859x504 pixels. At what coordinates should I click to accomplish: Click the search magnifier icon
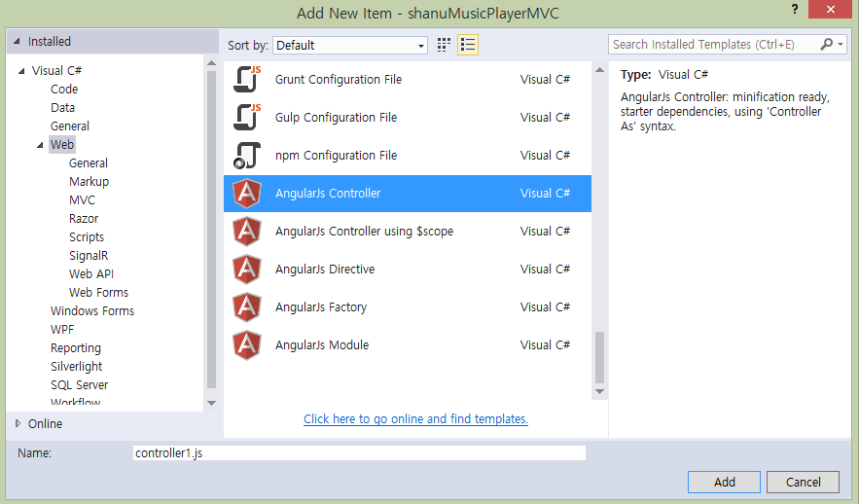(x=826, y=45)
